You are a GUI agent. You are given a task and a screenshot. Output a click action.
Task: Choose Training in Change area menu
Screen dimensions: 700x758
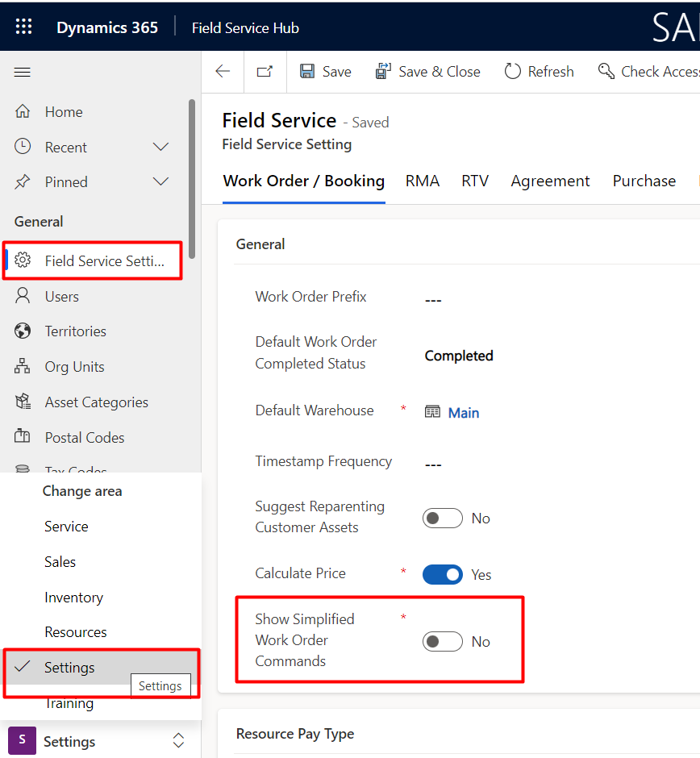click(x=69, y=703)
